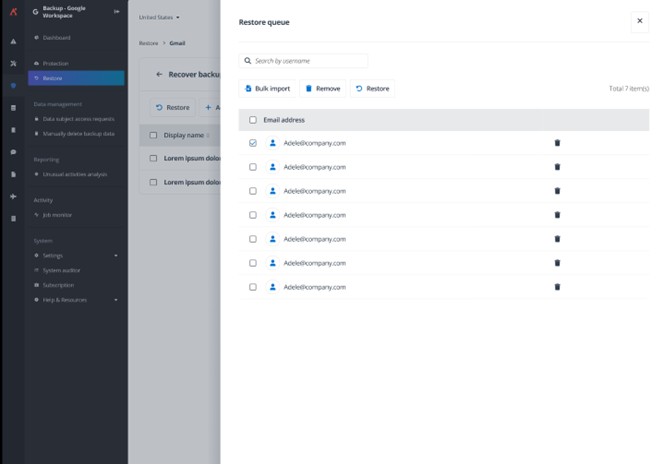
Task: Check the Display name header checkbox
Action: tap(153, 135)
